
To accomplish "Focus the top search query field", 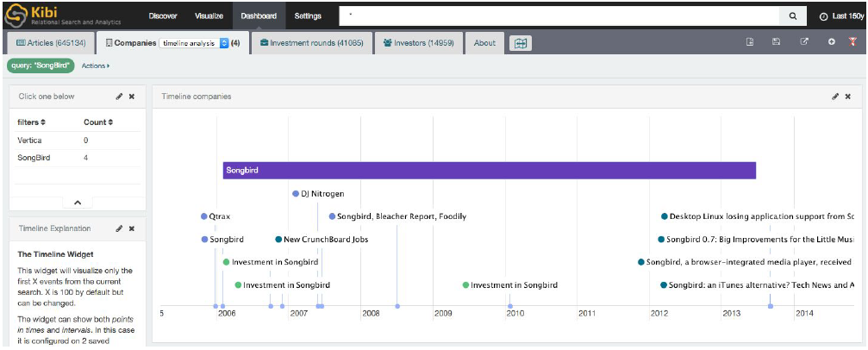I will point(559,16).
